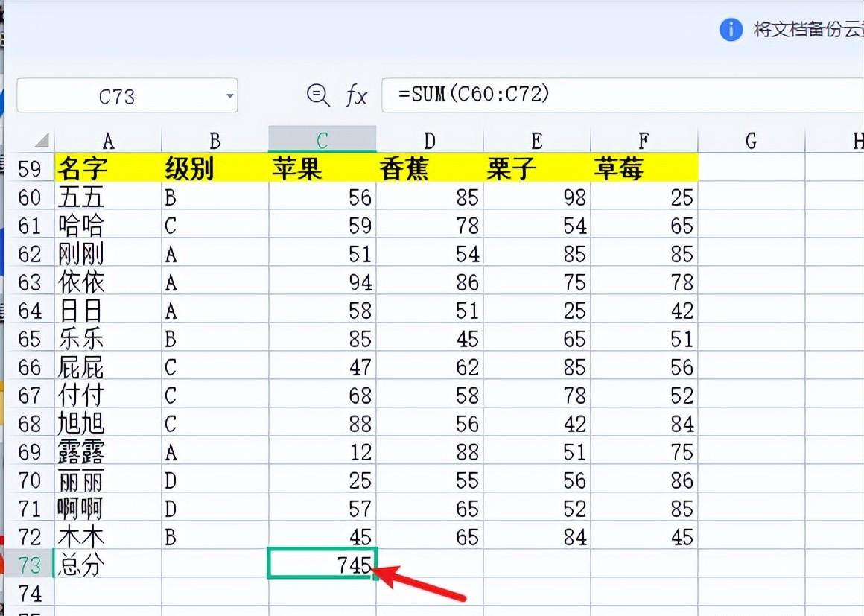This screenshot has height=616, width=864.
Task: Click name cell 乐乐
Action: point(108,338)
